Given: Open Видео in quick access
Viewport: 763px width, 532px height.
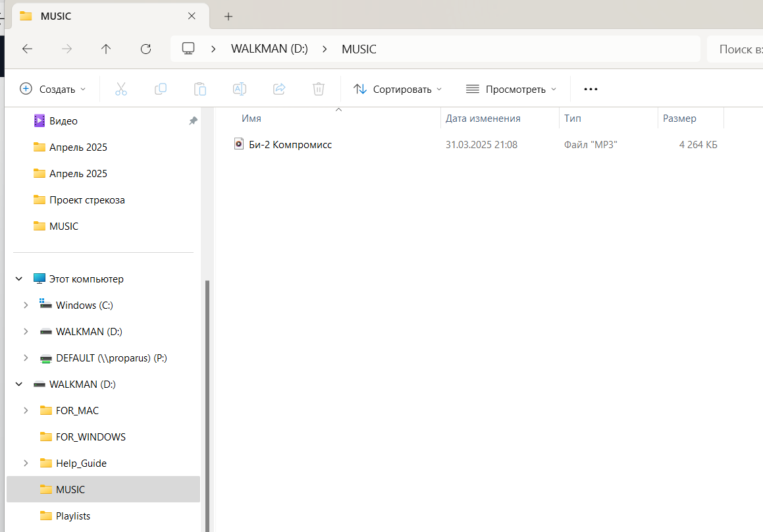Looking at the screenshot, I should coord(63,120).
